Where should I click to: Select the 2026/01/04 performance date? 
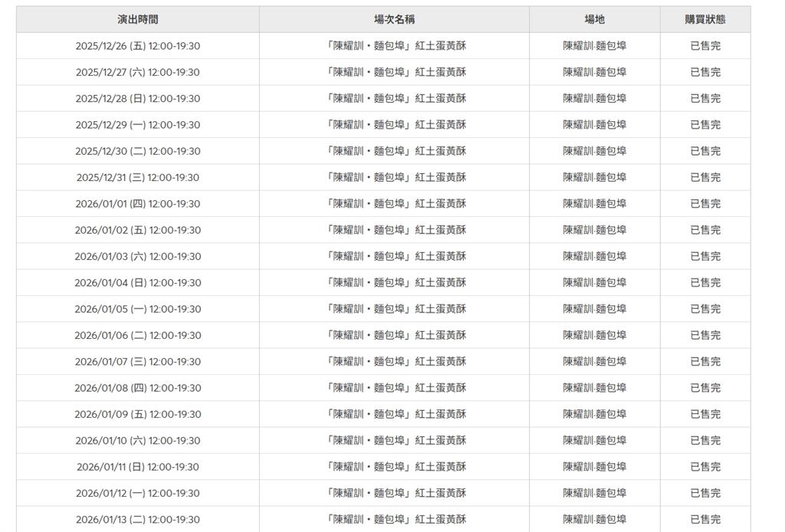138,282
